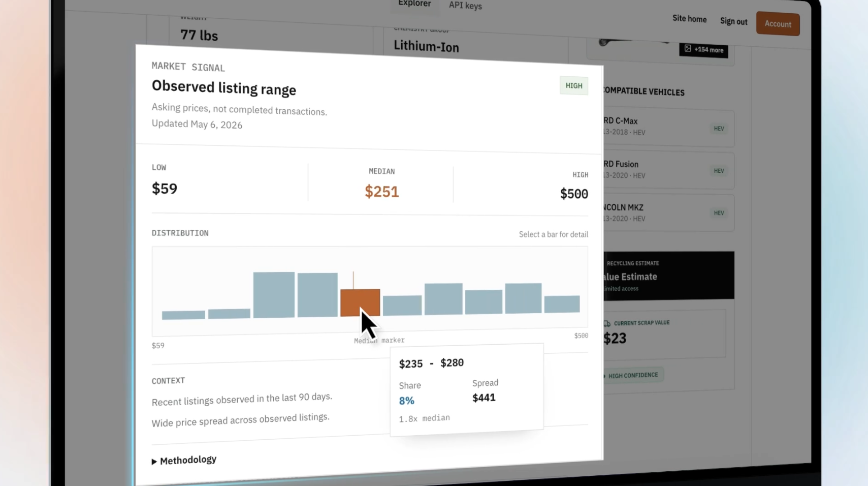
Task: Switch to the API keys tab
Action: 465,6
